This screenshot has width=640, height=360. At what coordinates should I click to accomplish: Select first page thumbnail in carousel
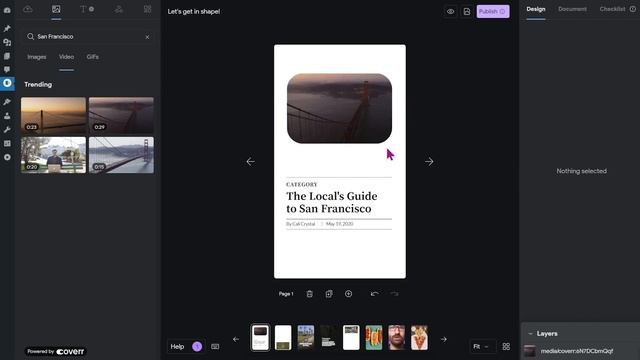[260, 338]
